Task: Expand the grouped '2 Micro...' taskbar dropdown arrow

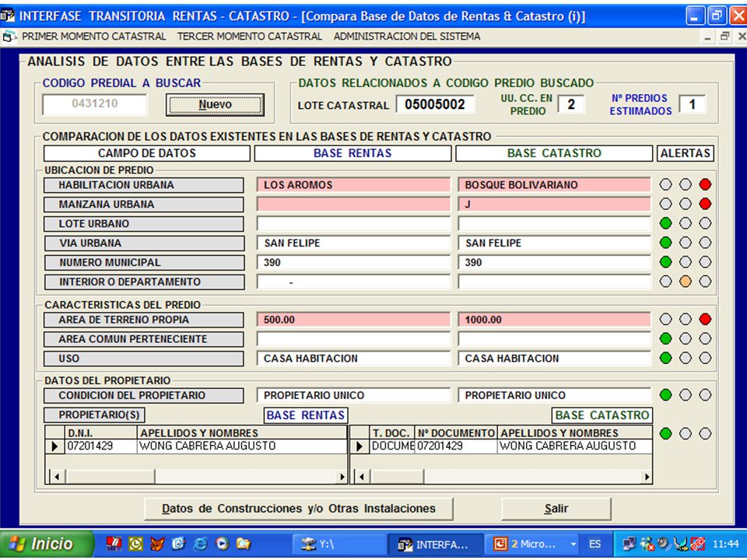Action: point(573,544)
